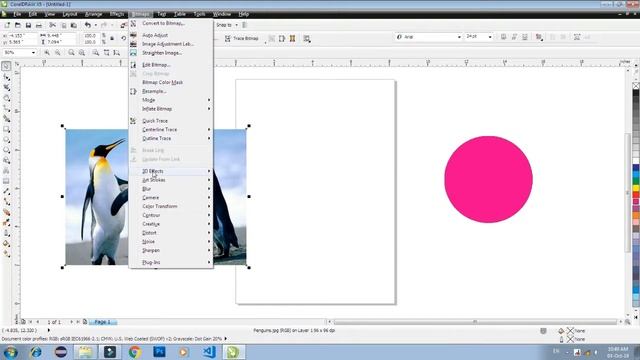Image resolution: width=640 pixels, height=360 pixels.
Task: Choose Straighten Image menu entry
Action: point(171,53)
